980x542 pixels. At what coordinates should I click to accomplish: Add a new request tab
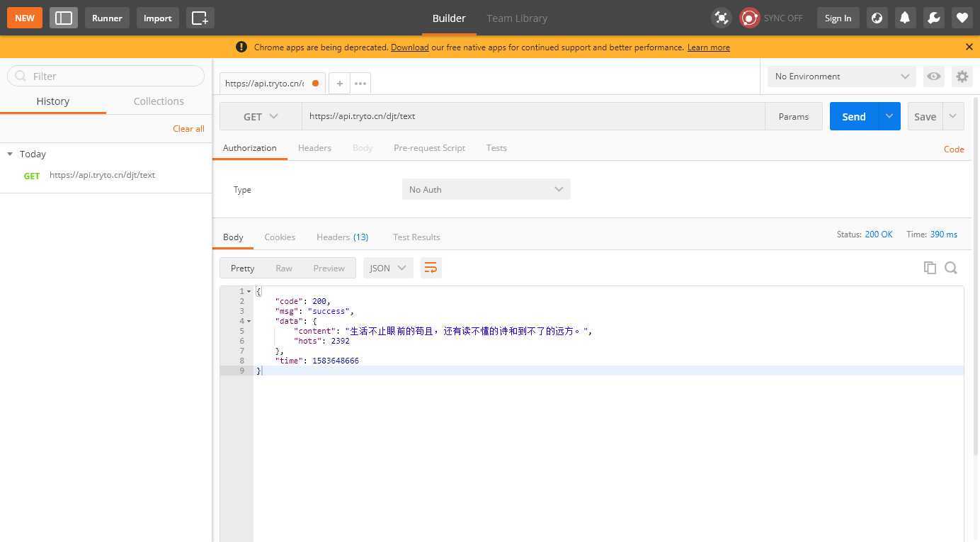click(x=340, y=83)
